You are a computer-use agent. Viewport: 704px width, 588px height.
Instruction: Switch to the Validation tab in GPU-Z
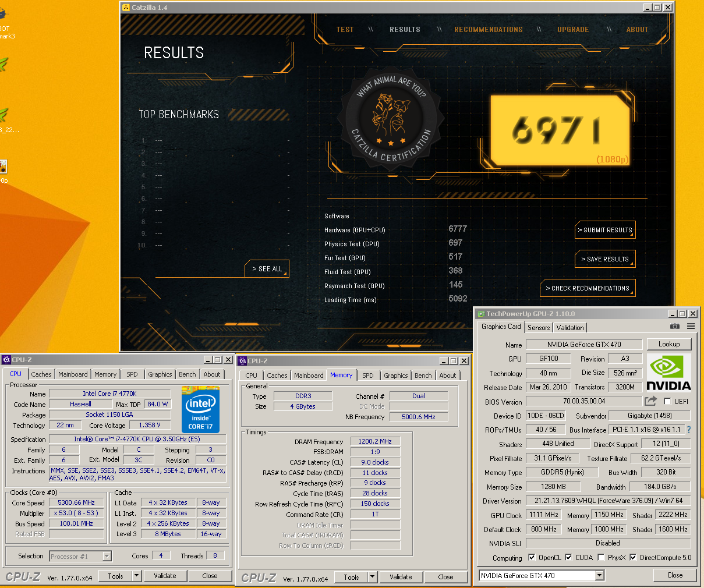coord(570,327)
